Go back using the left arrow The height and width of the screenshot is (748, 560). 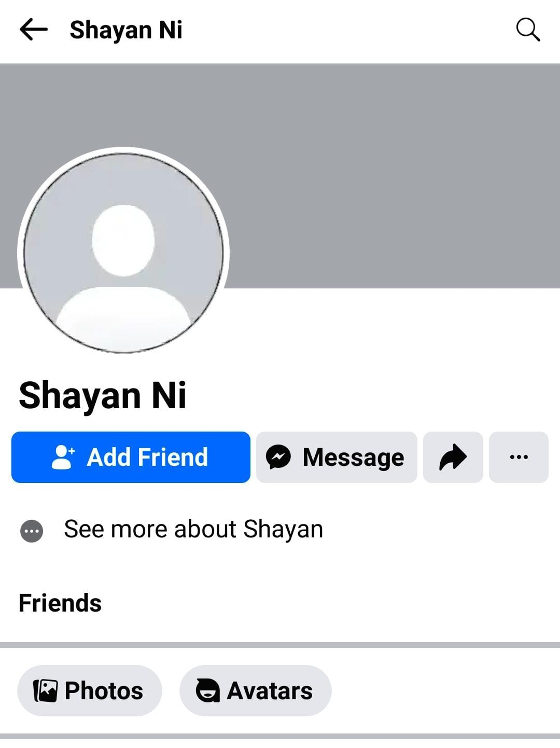[34, 30]
